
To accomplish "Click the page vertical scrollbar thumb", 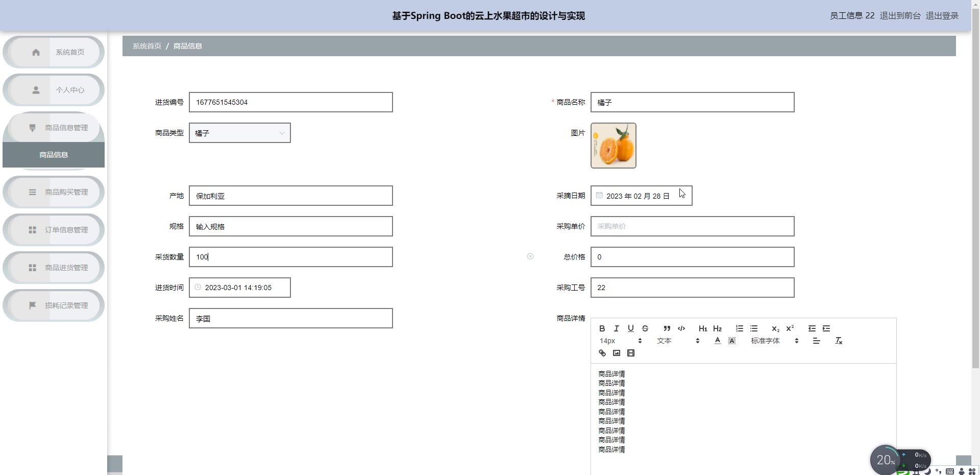I will (975, 189).
